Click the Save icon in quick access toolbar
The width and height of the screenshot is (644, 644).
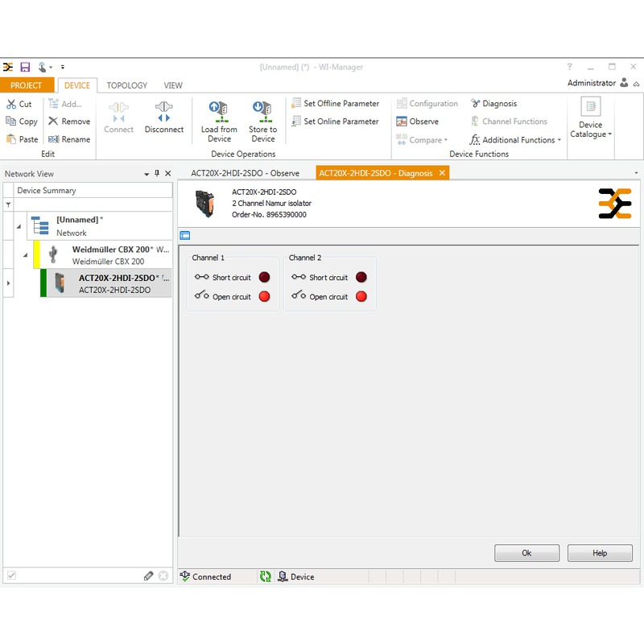click(x=26, y=67)
